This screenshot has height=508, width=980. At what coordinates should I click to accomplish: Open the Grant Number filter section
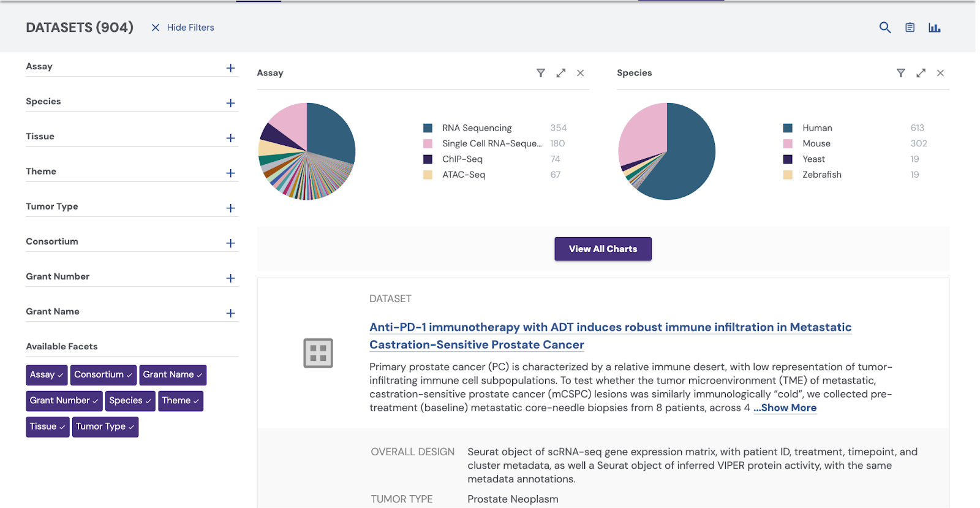(x=230, y=278)
